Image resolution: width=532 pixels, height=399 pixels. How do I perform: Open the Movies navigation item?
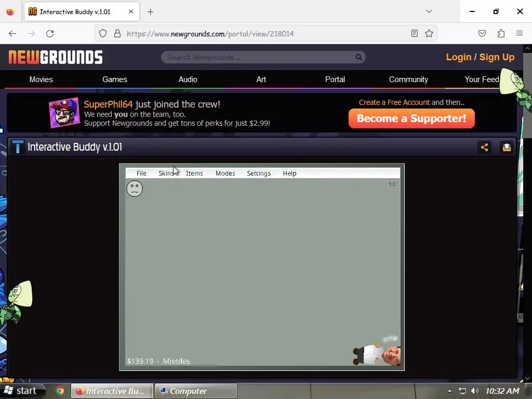[x=41, y=79]
